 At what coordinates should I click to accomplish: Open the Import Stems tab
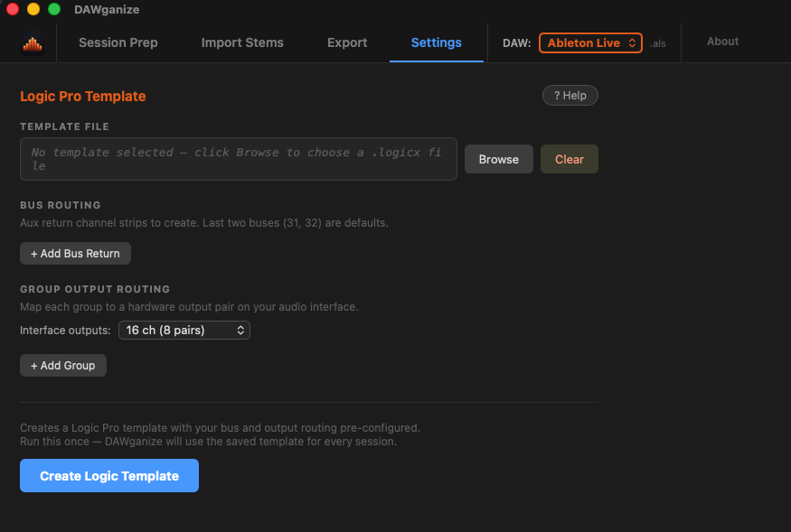(242, 42)
